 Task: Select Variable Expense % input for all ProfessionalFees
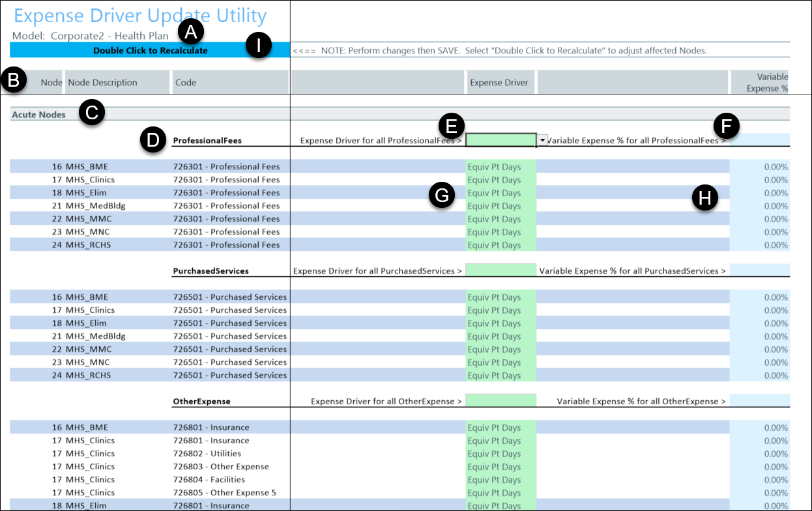pos(759,140)
